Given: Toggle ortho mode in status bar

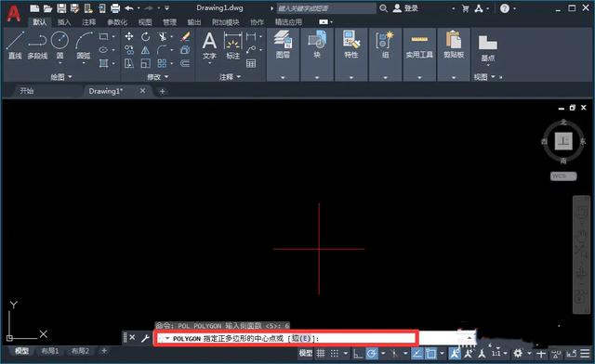Looking at the screenshot, I should [358, 354].
